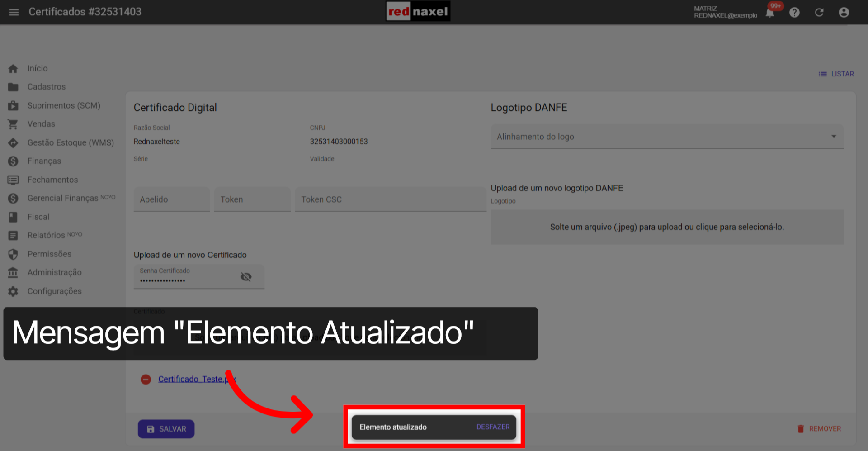Click the Permissões shield icon
The image size is (868, 451).
(13, 254)
